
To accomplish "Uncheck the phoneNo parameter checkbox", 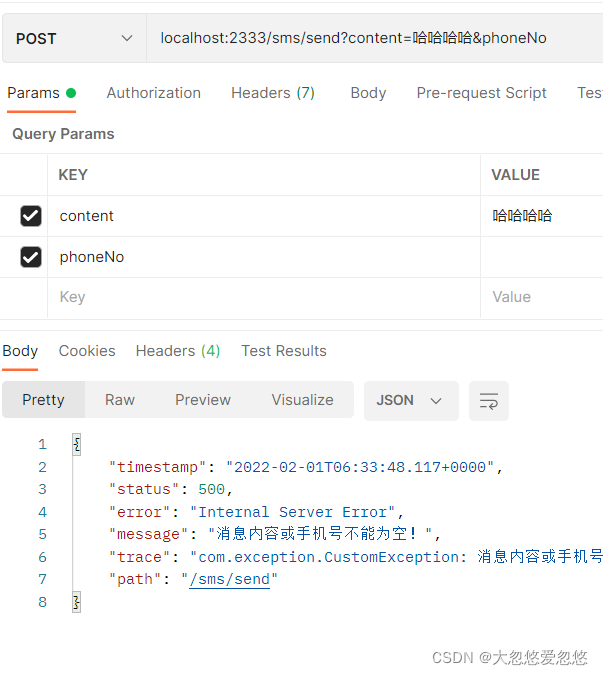I will click(x=31, y=257).
